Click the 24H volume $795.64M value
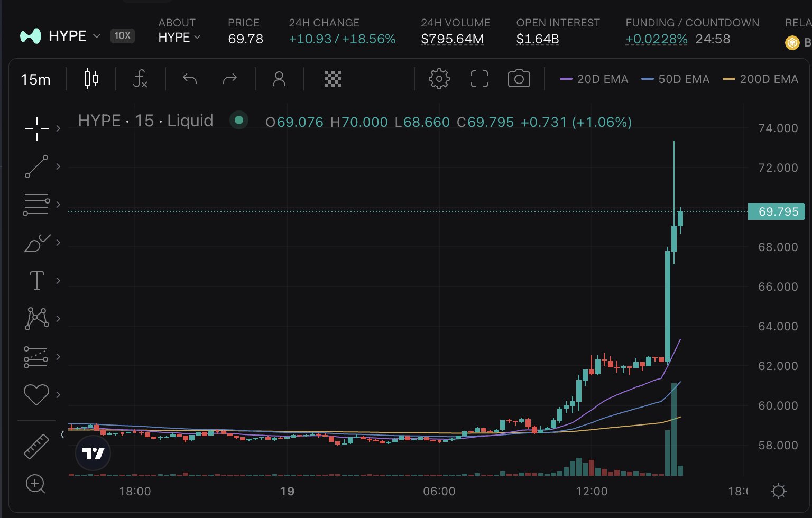This screenshot has width=812, height=518. point(453,39)
